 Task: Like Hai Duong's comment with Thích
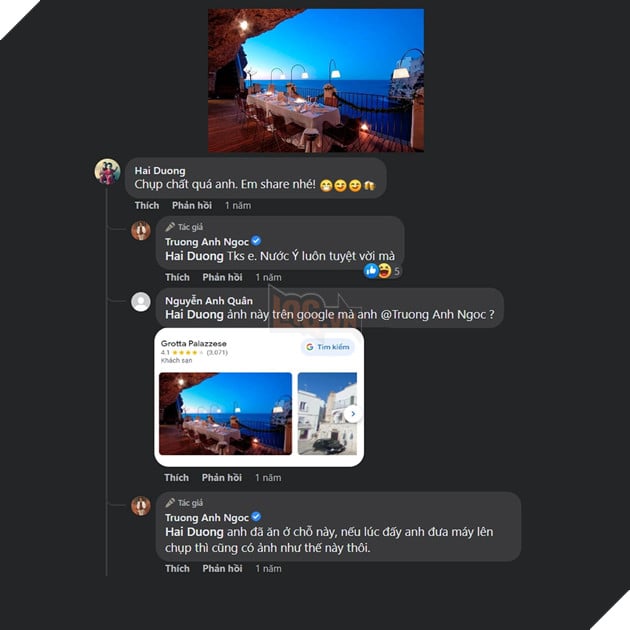click(x=147, y=205)
